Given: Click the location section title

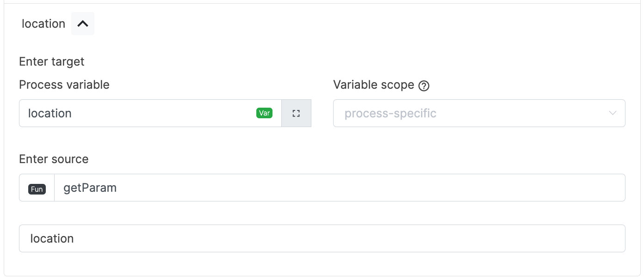Looking at the screenshot, I should 43,23.
